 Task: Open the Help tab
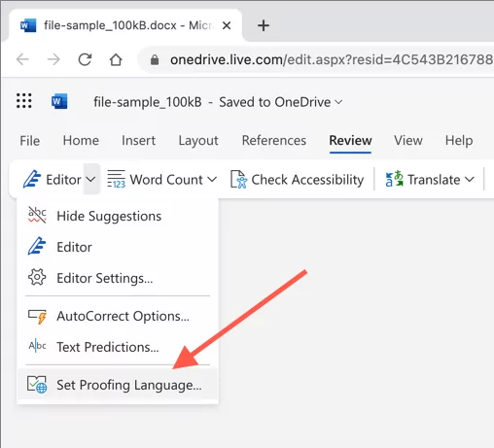point(459,141)
